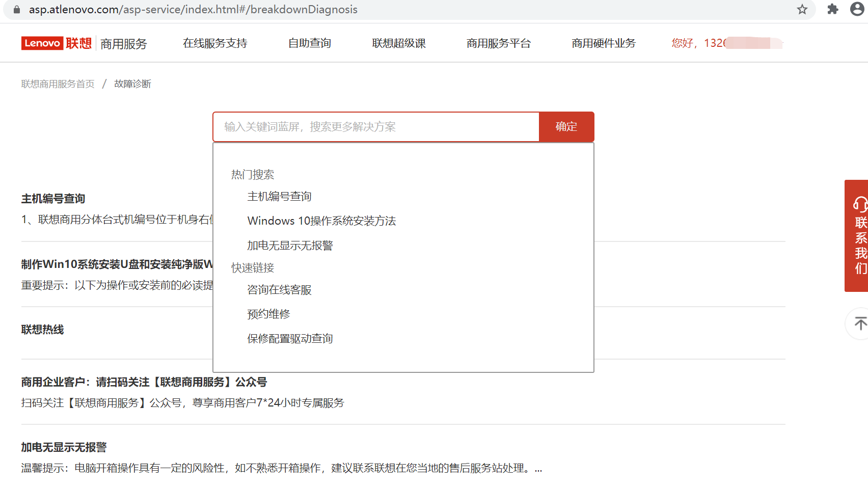Open the red 联系我们 contact widget

(x=858, y=236)
